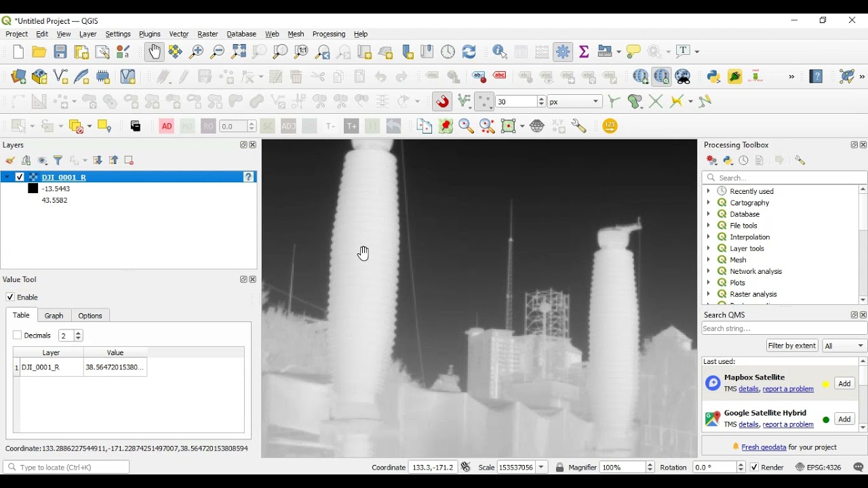Viewport: 868px width, 488px height.
Task: Add the Mapbox Satellite service
Action: (x=845, y=384)
